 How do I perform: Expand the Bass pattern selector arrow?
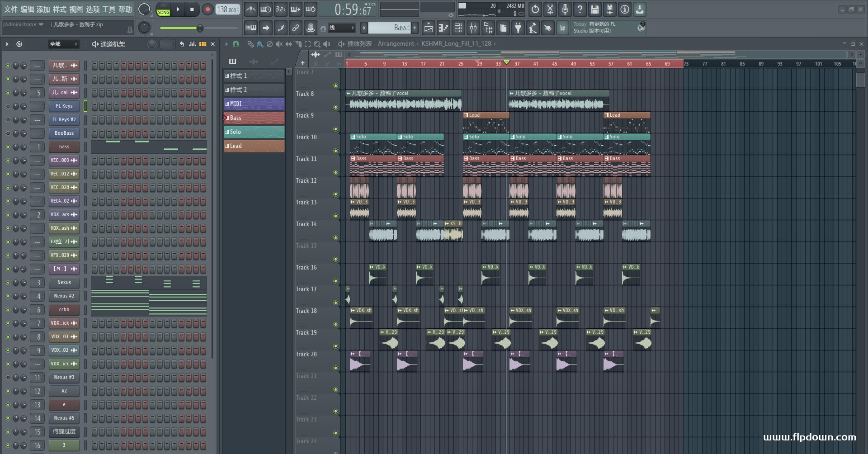click(364, 28)
